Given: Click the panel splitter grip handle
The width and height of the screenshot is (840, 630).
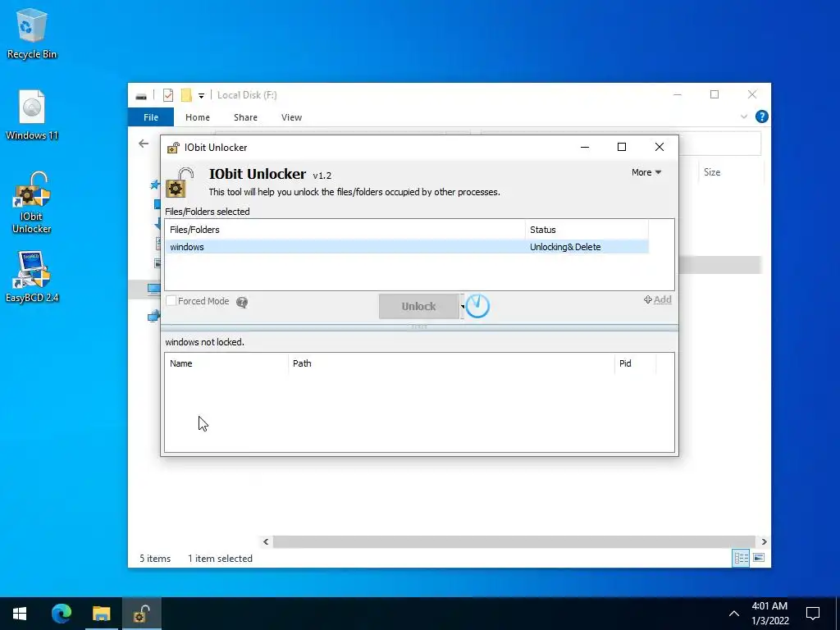Looking at the screenshot, I should pyautogui.click(x=419, y=326).
